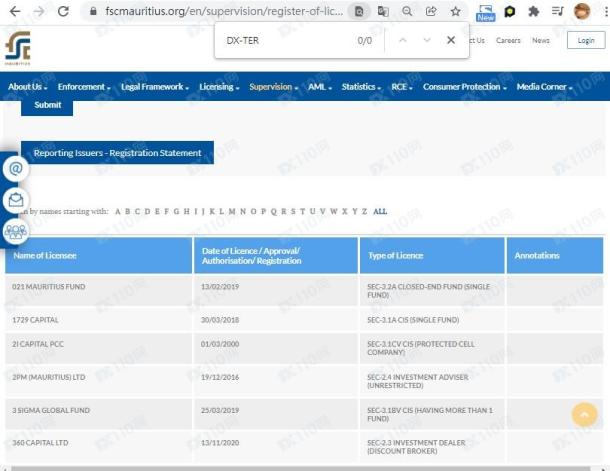
Task: Click the Type of Licence column header
Action: point(432,256)
